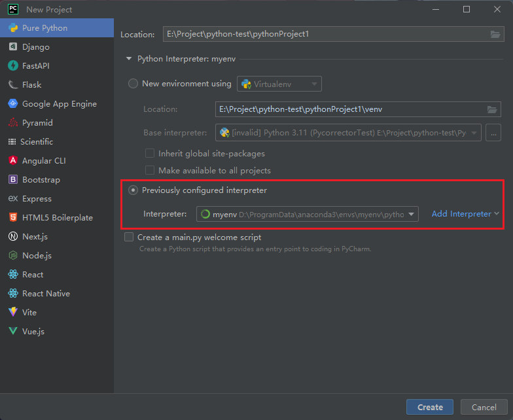Click the Create button
Viewport: 513px width, 420px height.
pyautogui.click(x=430, y=407)
